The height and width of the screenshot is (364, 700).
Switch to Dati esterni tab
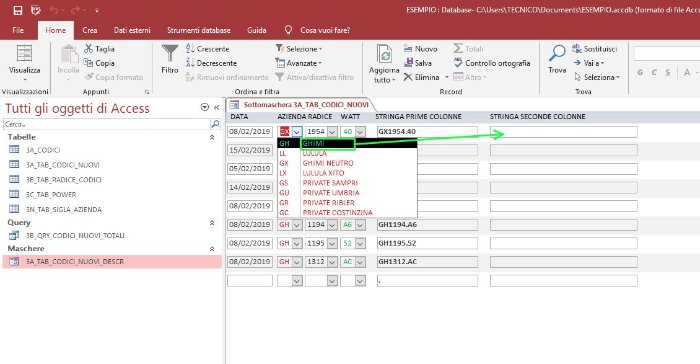pyautogui.click(x=132, y=30)
